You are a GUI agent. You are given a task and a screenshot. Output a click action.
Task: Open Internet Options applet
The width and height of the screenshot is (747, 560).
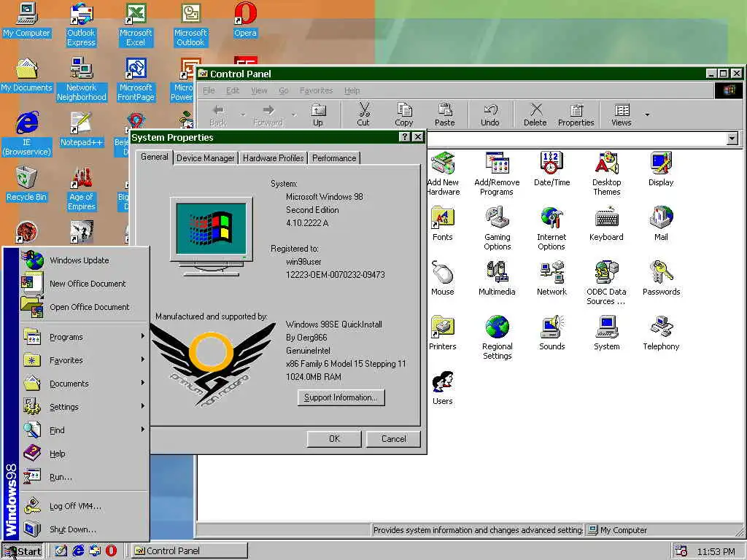[x=551, y=228]
